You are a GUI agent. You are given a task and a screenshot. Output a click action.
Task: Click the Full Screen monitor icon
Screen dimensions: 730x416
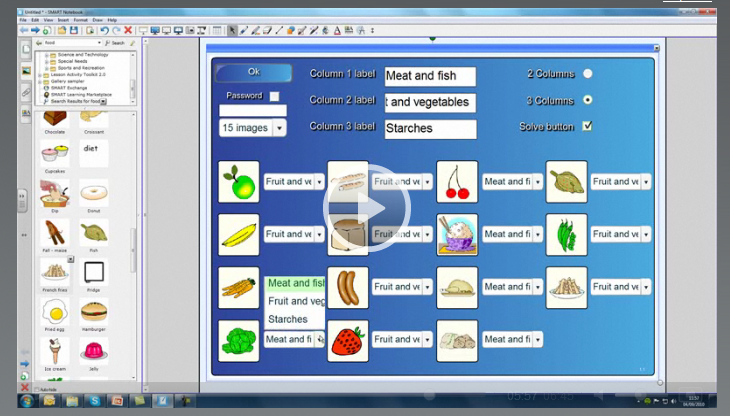coord(155,31)
